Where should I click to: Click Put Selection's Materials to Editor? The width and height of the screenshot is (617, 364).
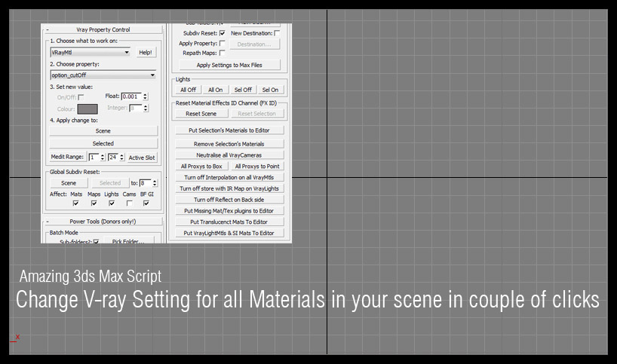[229, 130]
